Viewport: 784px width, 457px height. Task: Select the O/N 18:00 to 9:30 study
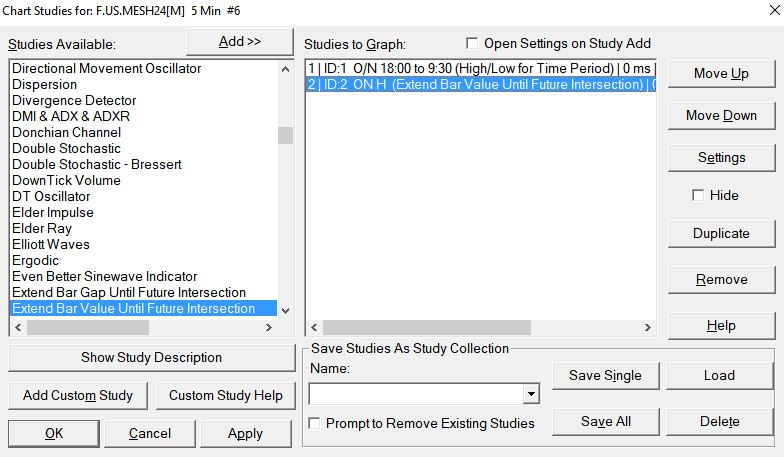[x=480, y=68]
